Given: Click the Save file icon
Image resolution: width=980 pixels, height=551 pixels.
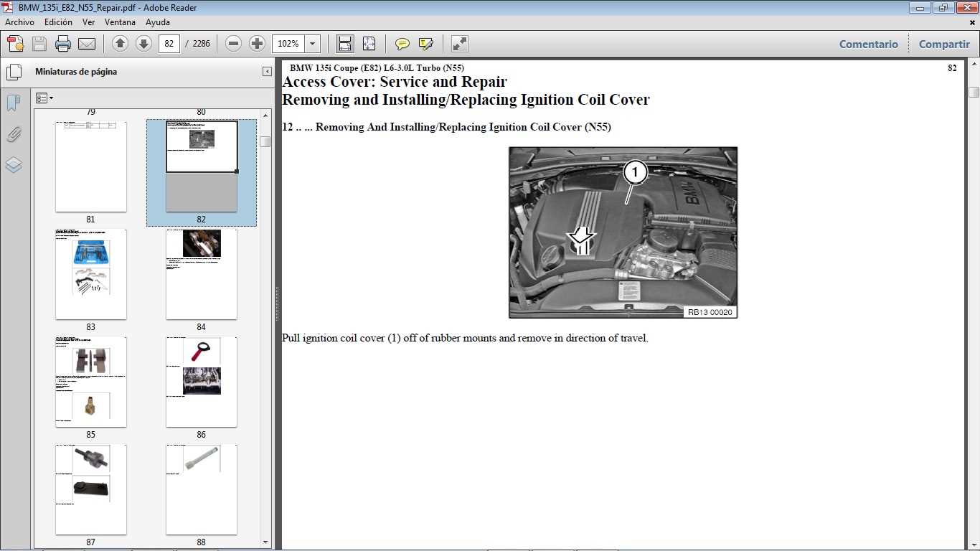Looking at the screenshot, I should tap(39, 44).
